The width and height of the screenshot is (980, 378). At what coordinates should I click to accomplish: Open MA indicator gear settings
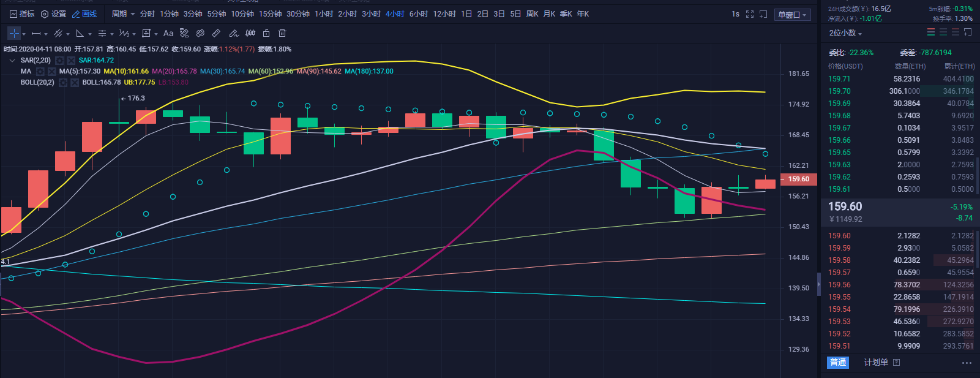click(40, 72)
